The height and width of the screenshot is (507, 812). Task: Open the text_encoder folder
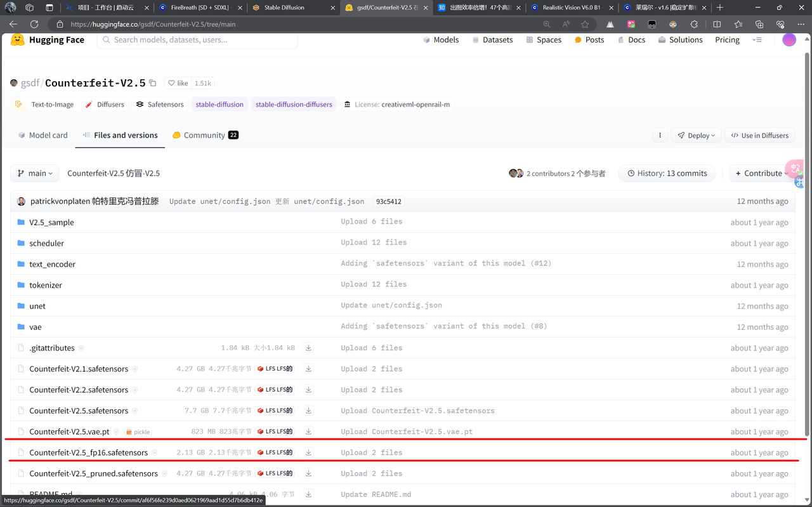pyautogui.click(x=52, y=264)
